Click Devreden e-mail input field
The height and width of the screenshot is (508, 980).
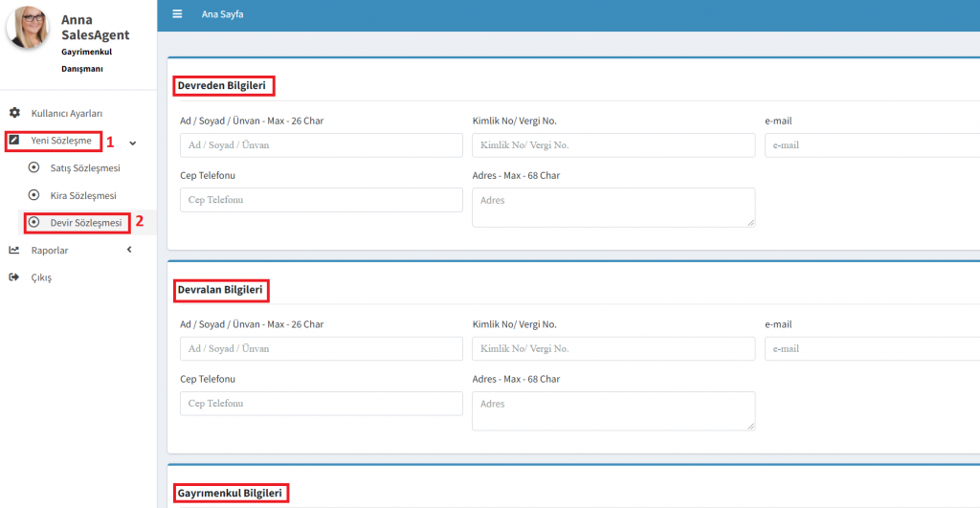pos(871,145)
